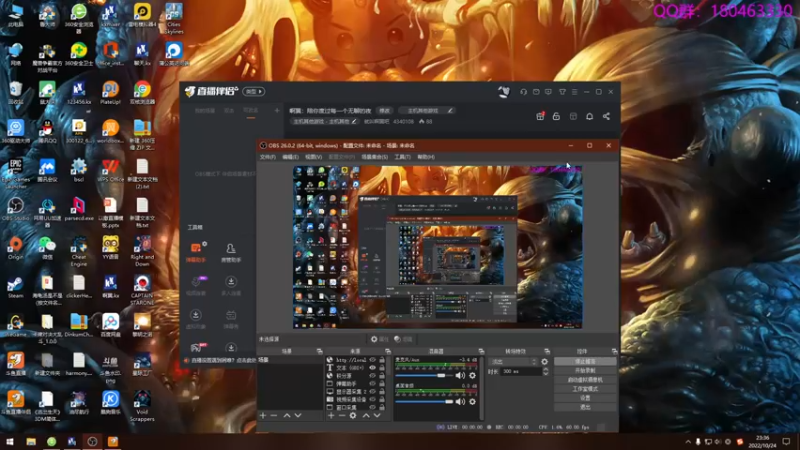800x450 pixels.
Task: Open OBS 工具(T) menu
Action: coord(403,157)
